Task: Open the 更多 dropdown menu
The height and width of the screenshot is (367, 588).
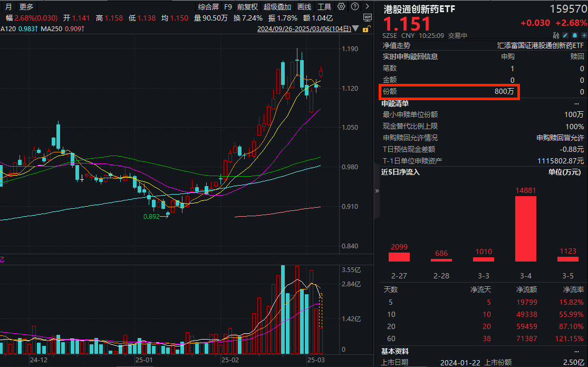Action: click(x=25, y=7)
